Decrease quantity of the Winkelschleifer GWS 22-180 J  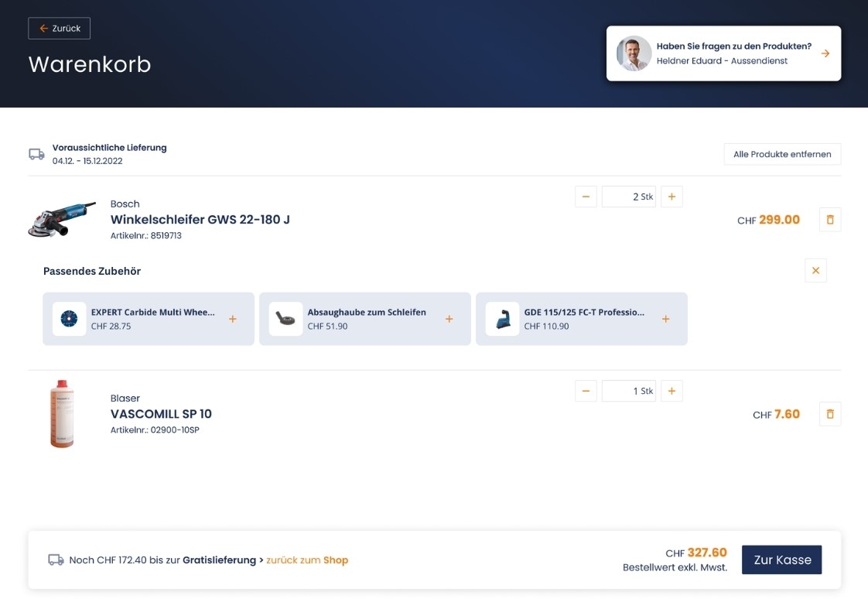[586, 197]
